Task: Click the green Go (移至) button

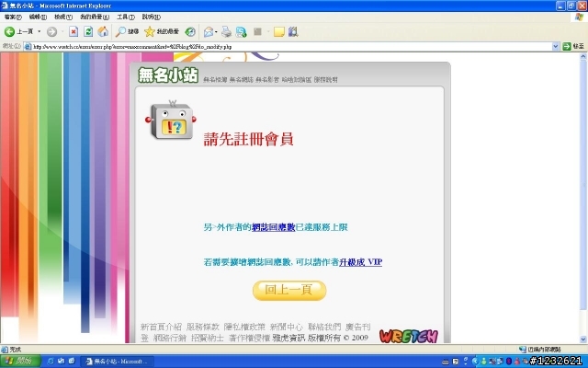Action: click(x=573, y=47)
